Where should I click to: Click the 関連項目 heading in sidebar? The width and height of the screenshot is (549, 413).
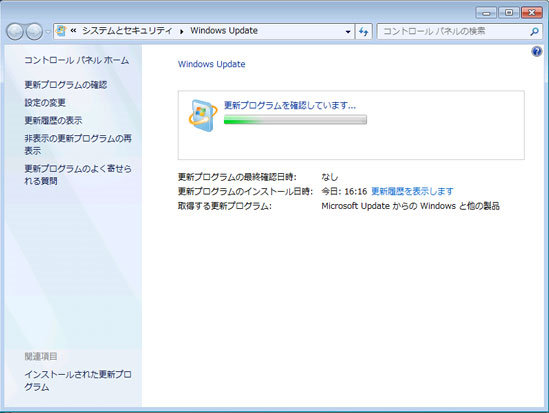(x=41, y=357)
